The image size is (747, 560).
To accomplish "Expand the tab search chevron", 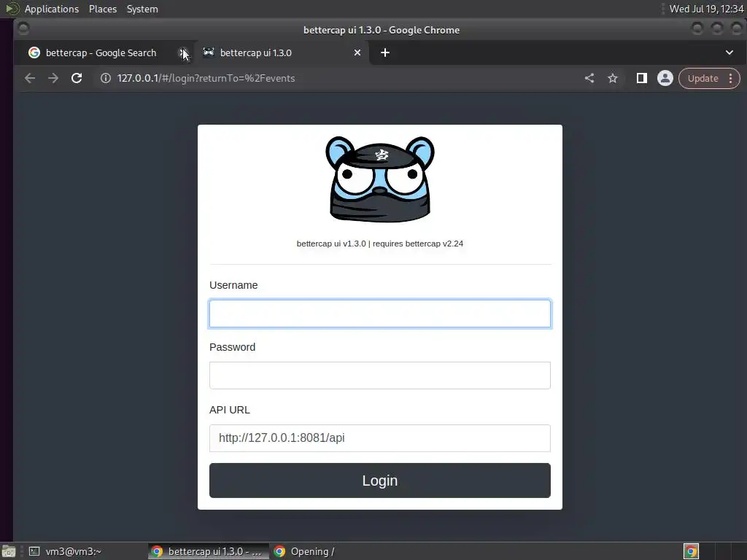I will pyautogui.click(x=729, y=52).
